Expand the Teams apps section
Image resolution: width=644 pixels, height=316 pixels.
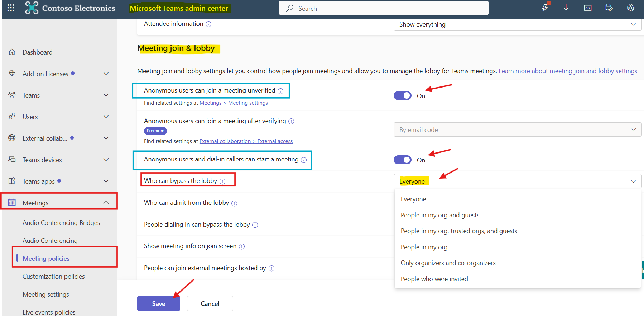pyautogui.click(x=106, y=181)
